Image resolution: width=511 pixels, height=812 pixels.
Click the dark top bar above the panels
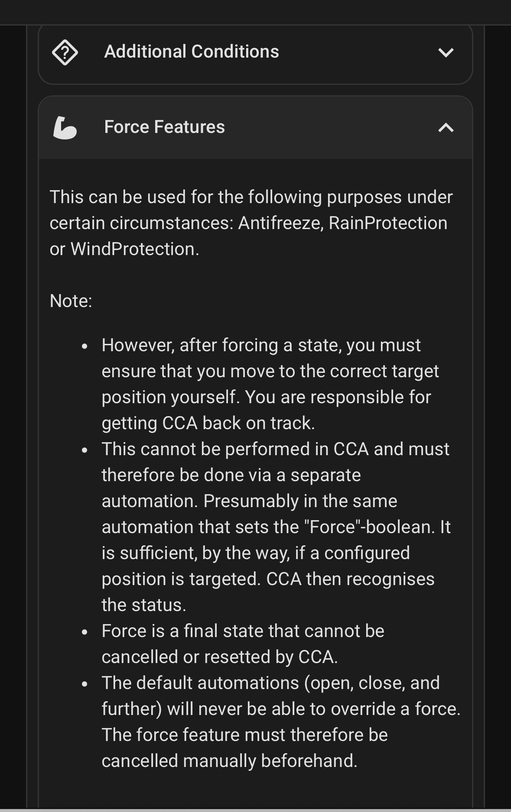pyautogui.click(x=255, y=12)
